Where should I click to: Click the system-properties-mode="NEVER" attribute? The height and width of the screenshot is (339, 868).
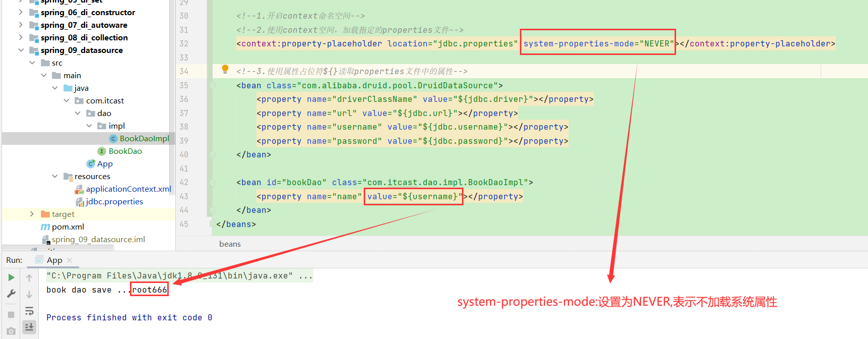[598, 44]
